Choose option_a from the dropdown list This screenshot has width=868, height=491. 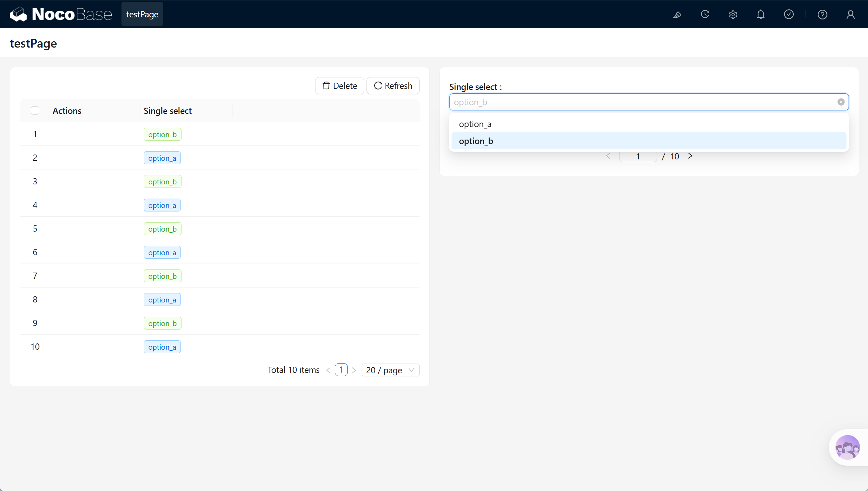coord(649,124)
